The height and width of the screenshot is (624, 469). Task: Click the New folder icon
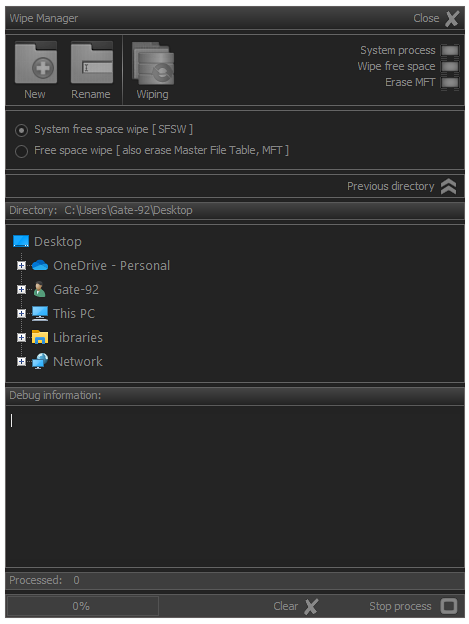tap(36, 63)
